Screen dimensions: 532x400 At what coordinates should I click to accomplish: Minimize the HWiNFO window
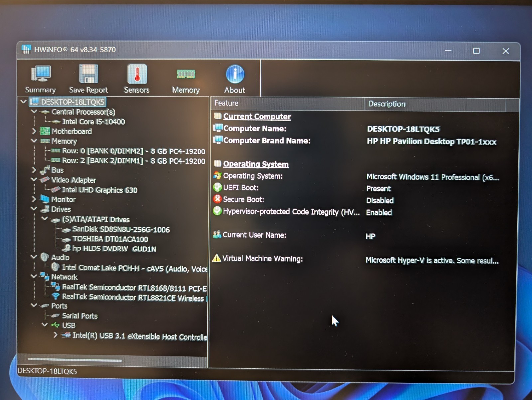click(x=448, y=51)
